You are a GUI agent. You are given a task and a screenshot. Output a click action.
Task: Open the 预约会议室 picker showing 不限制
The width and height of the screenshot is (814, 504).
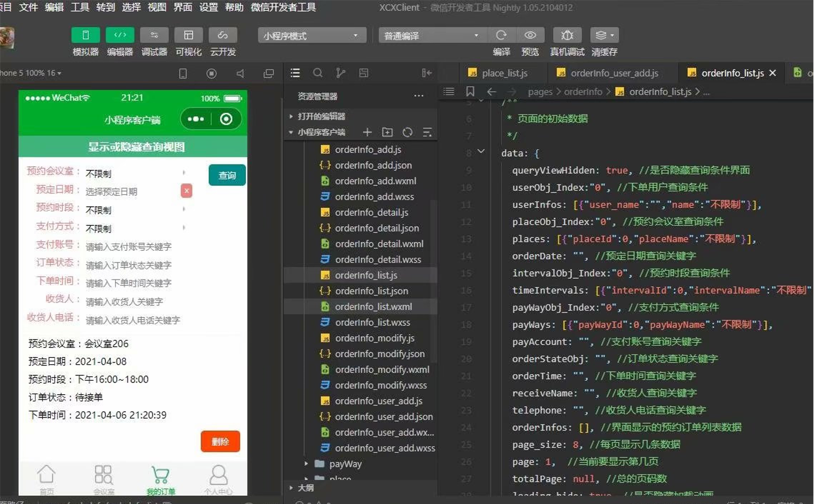(x=136, y=173)
